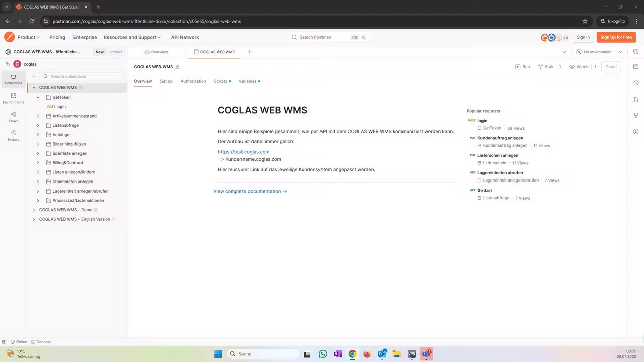The image size is (644, 362).
Task: Bookmark this page with the star icon
Action: (x=585, y=21)
